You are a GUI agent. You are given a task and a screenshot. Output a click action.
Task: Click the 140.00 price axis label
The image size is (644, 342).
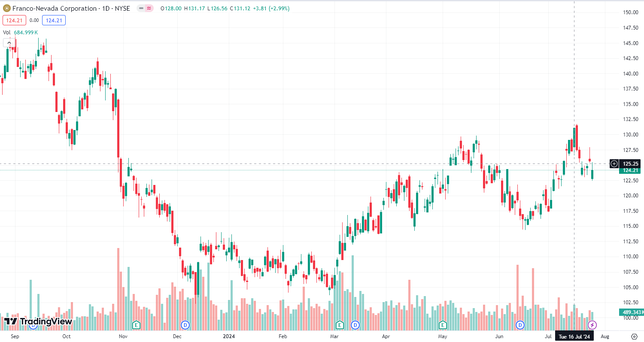click(630, 73)
